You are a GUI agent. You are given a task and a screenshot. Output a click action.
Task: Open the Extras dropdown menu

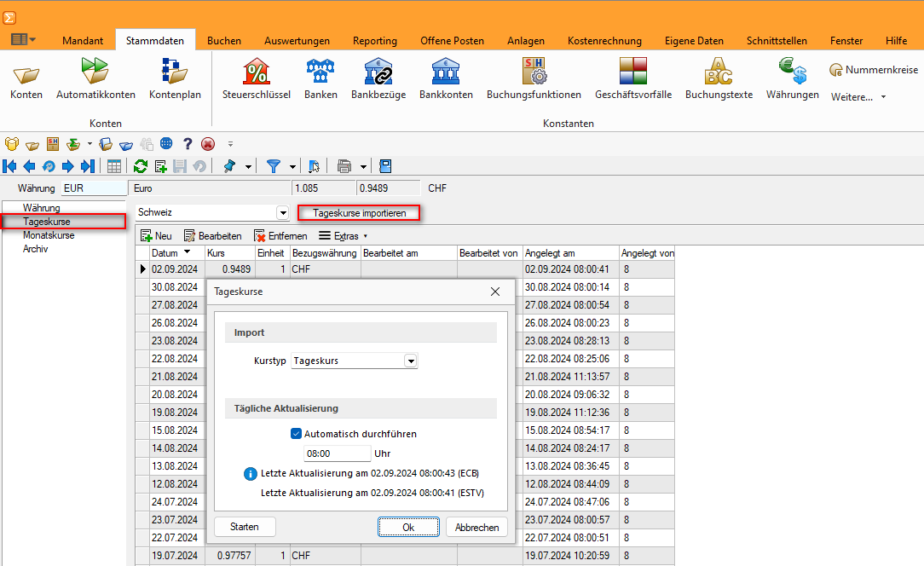[344, 236]
